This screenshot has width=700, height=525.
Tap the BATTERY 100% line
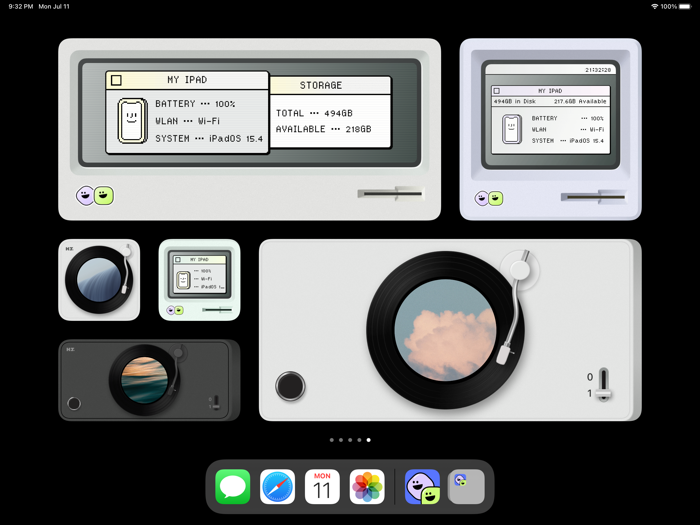coord(195,104)
